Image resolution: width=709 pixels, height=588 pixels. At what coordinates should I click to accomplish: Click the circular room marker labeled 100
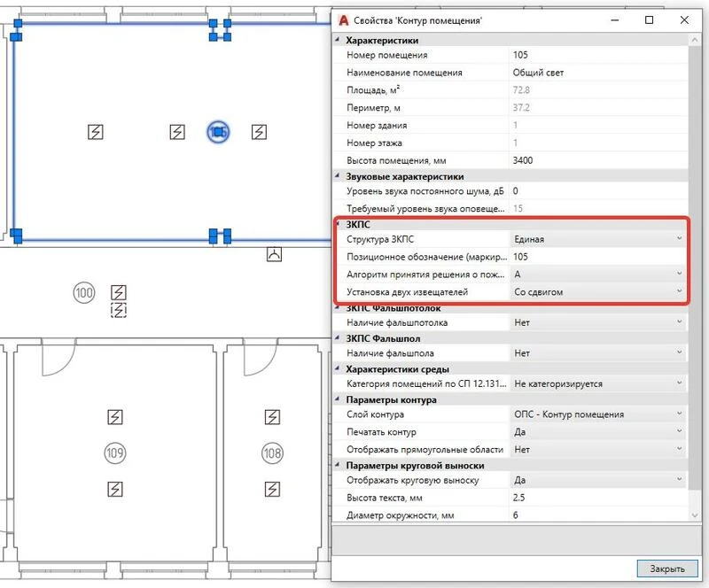coord(84,292)
